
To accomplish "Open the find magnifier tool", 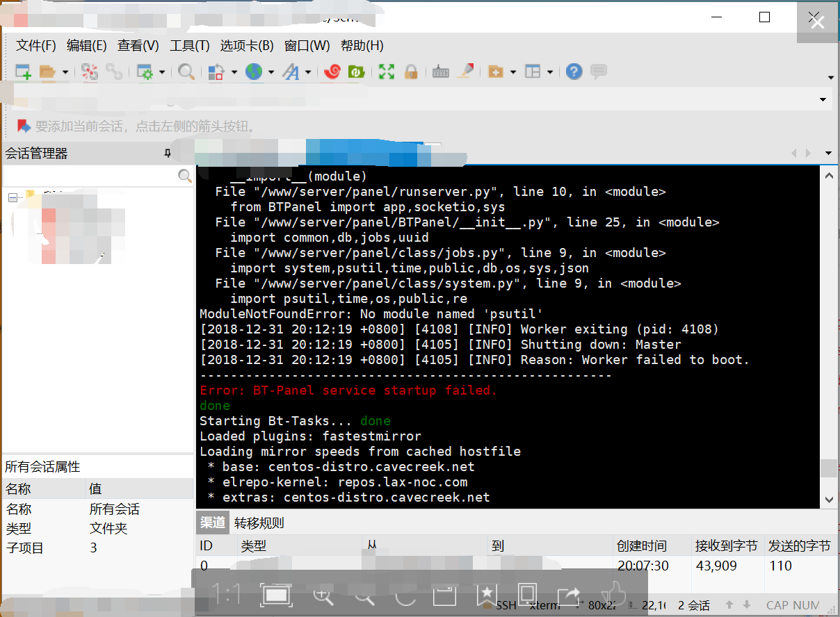I will (x=186, y=72).
